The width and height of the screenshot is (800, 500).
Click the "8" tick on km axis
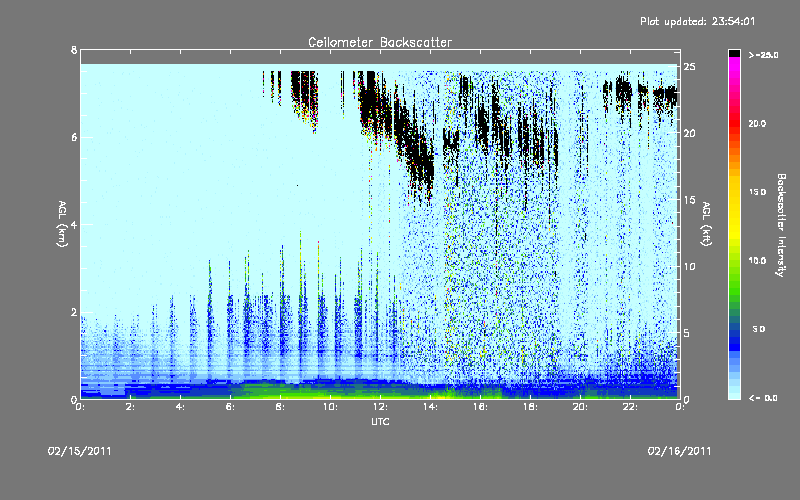tap(74, 50)
